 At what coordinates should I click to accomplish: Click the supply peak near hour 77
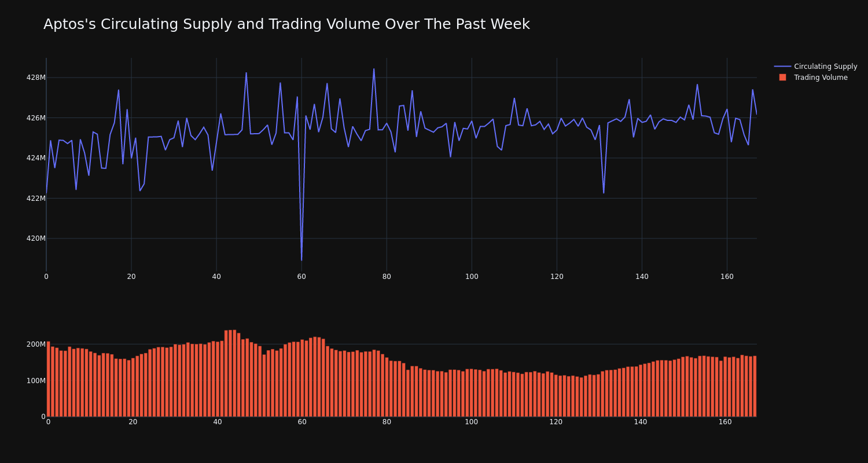[374, 69]
